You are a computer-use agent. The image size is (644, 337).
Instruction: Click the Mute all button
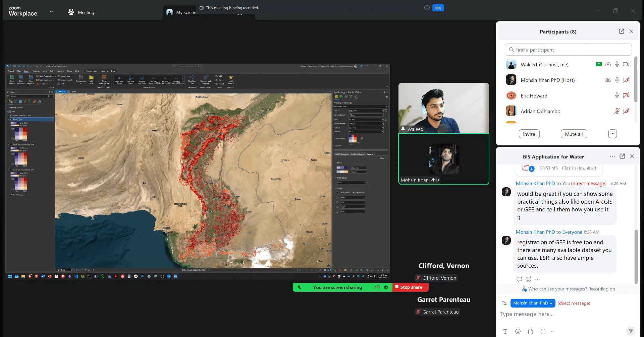point(574,134)
